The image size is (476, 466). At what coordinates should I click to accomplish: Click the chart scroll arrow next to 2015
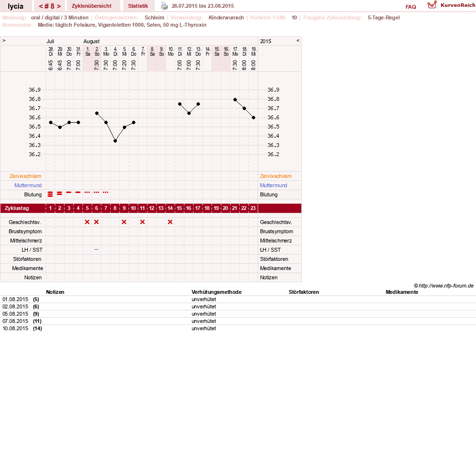(x=298, y=40)
